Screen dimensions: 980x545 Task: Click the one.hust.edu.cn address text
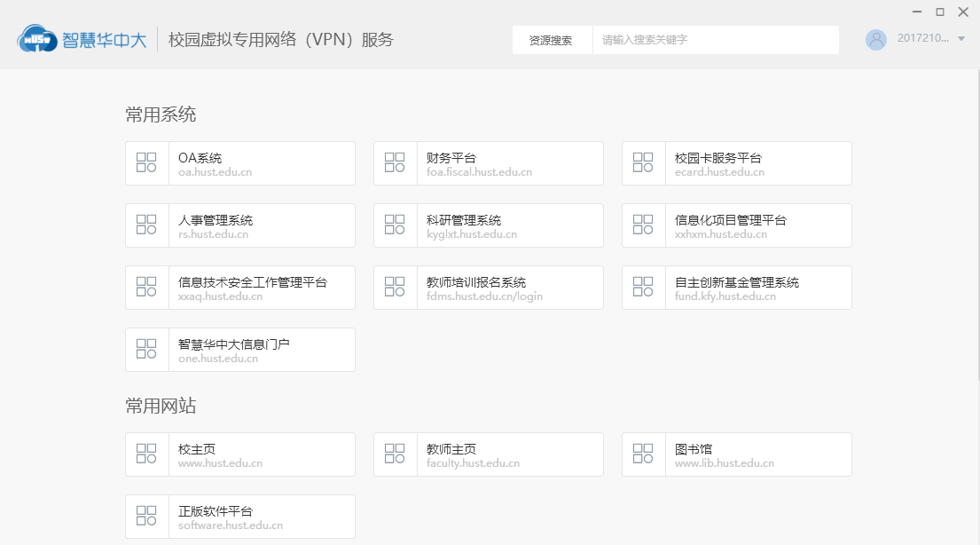[x=218, y=359]
